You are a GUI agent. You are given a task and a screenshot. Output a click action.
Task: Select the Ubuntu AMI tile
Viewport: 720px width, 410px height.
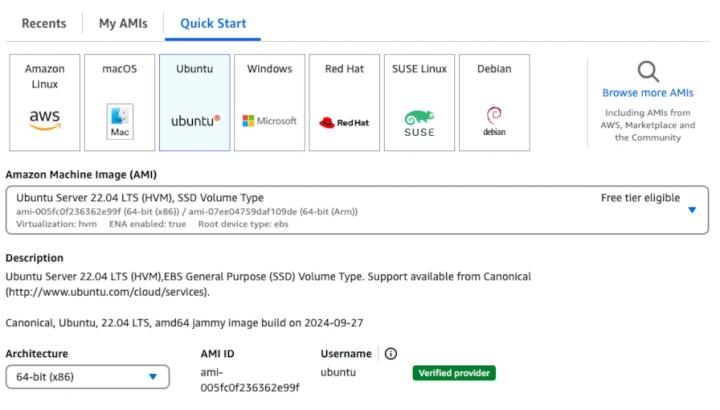tap(195, 102)
